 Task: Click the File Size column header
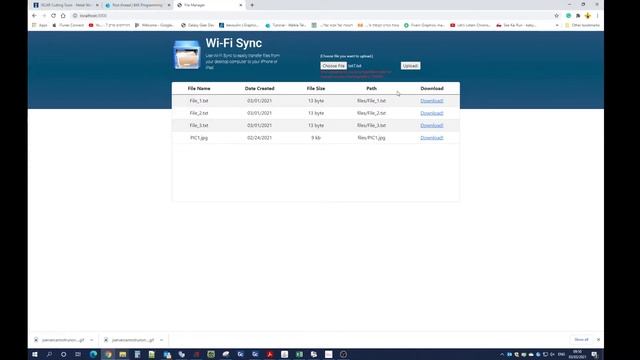316,88
